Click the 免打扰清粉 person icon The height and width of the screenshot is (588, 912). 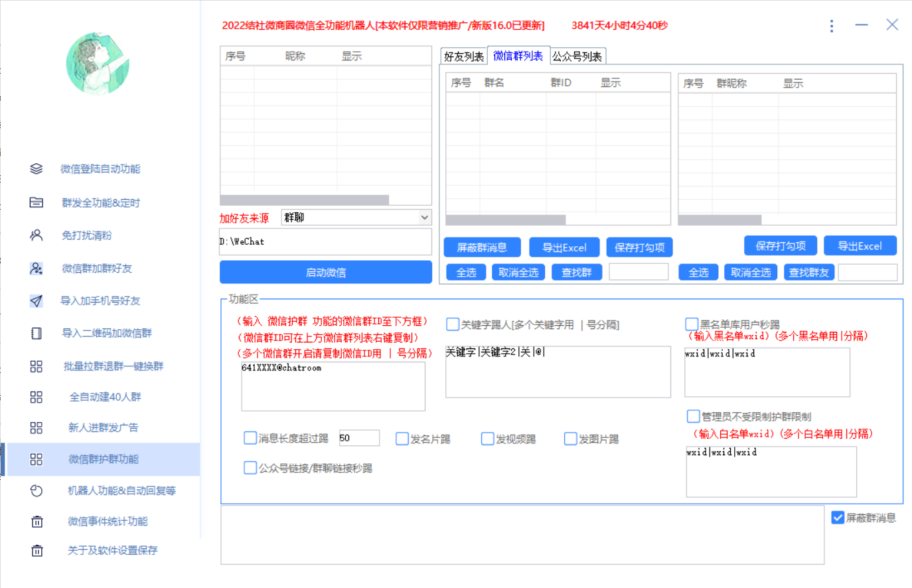point(37,236)
